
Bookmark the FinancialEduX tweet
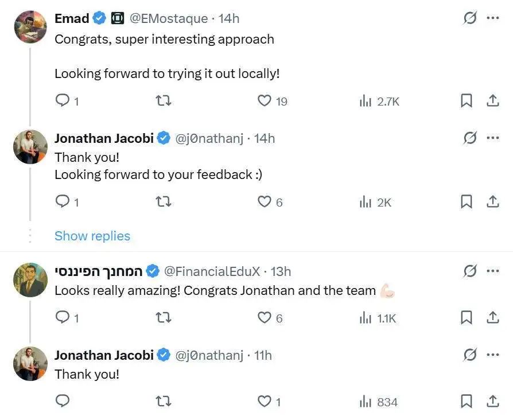coord(466,318)
